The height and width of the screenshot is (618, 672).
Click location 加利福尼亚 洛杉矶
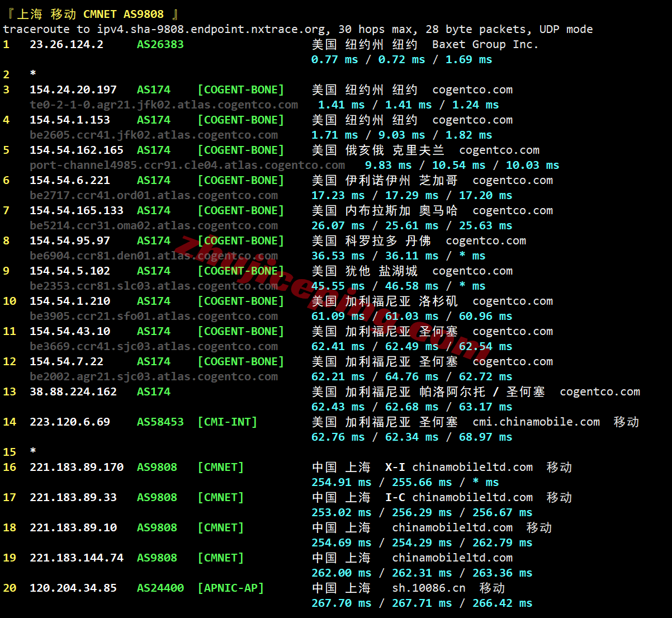click(x=401, y=301)
